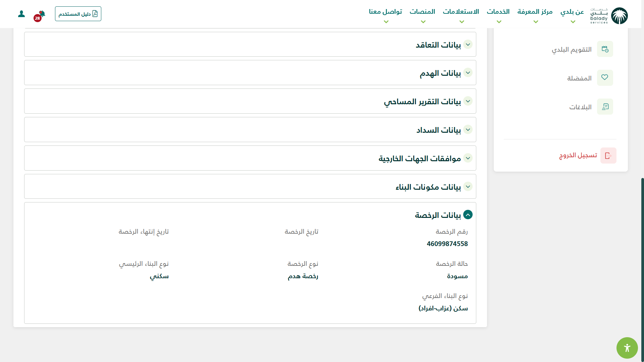644x362 pixels.
Task: Click the دليل المستخدم button
Action: point(78,14)
